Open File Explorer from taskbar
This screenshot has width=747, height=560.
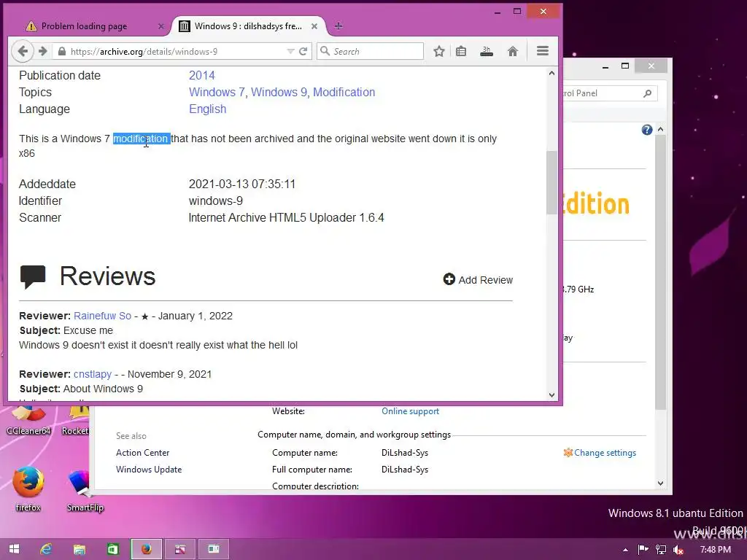[x=79, y=549]
